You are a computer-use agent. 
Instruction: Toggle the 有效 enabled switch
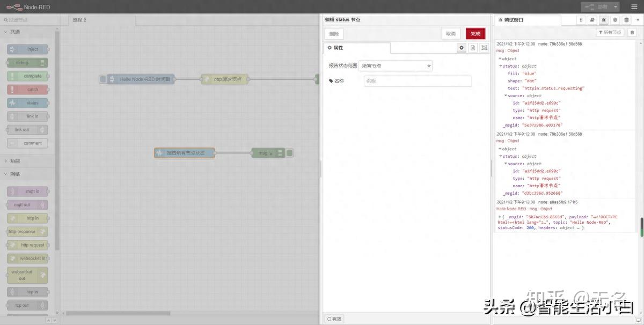pyautogui.click(x=334, y=319)
